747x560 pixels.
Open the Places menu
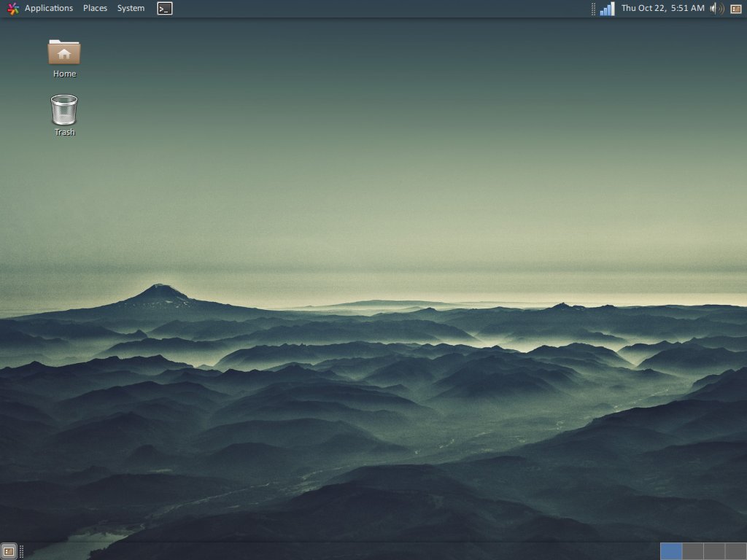[95, 8]
